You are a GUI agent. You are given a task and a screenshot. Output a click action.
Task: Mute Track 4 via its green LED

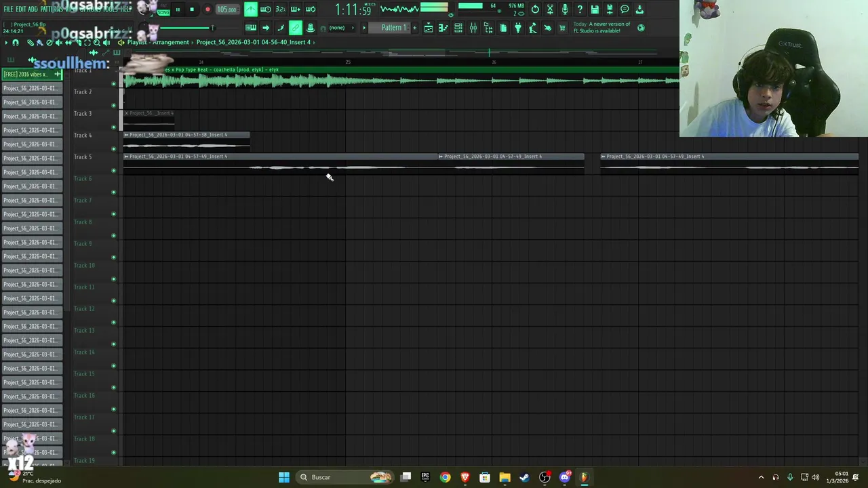click(113, 149)
